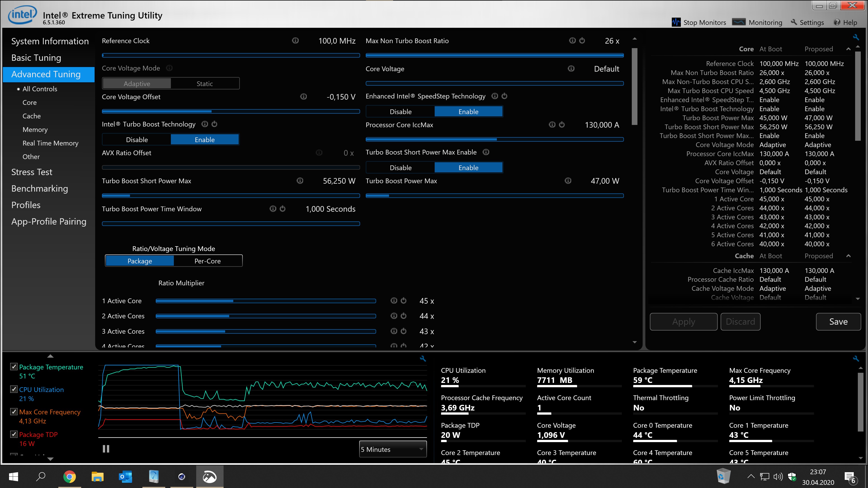868x488 pixels.
Task: Open the Monitoring view icon
Action: pos(739,22)
